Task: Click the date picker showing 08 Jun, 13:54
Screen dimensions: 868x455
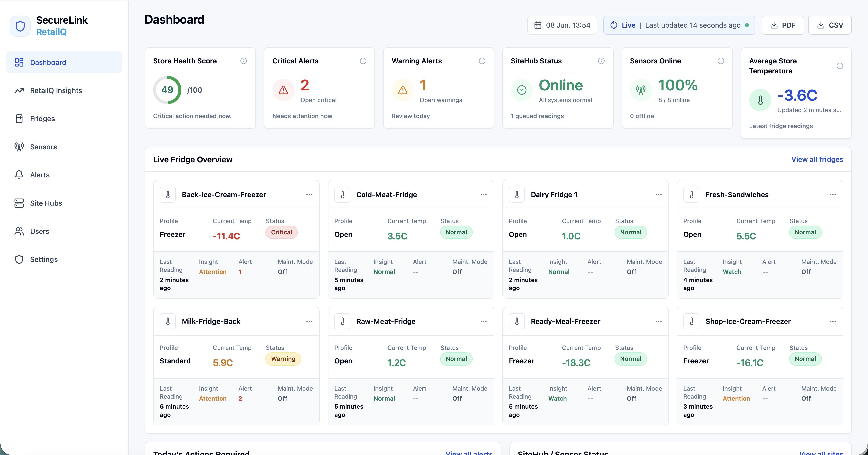Action: pos(562,25)
